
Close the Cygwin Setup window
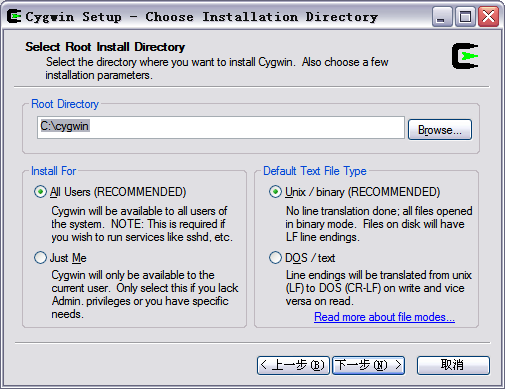point(488,16)
